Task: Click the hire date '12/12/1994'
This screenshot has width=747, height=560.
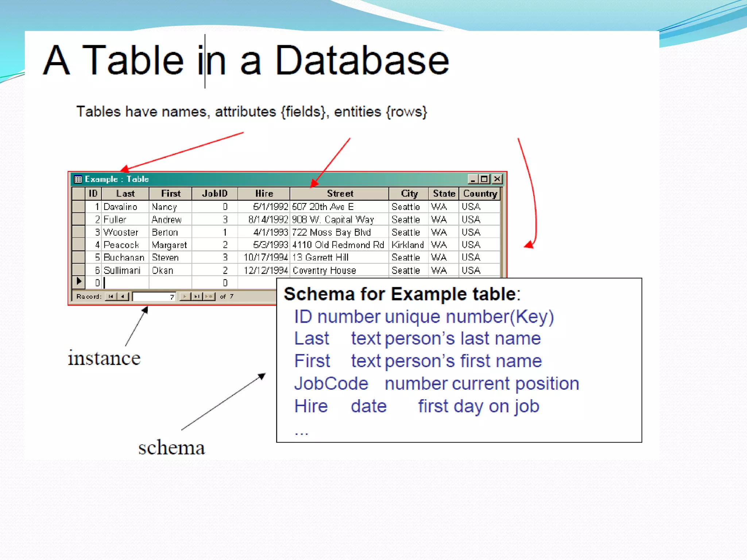Action: pyautogui.click(x=264, y=270)
